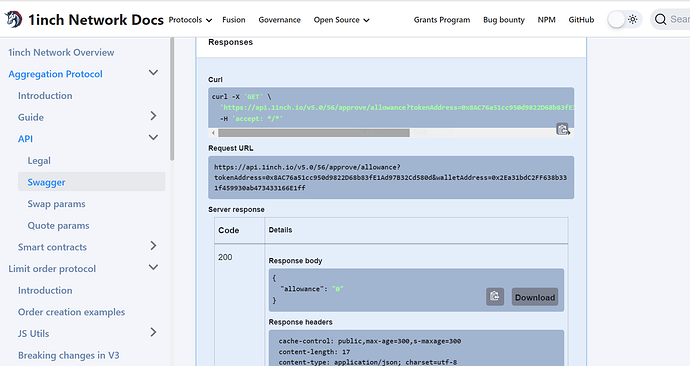Click the content-type header line
This screenshot has width=690, height=366.
point(368,362)
